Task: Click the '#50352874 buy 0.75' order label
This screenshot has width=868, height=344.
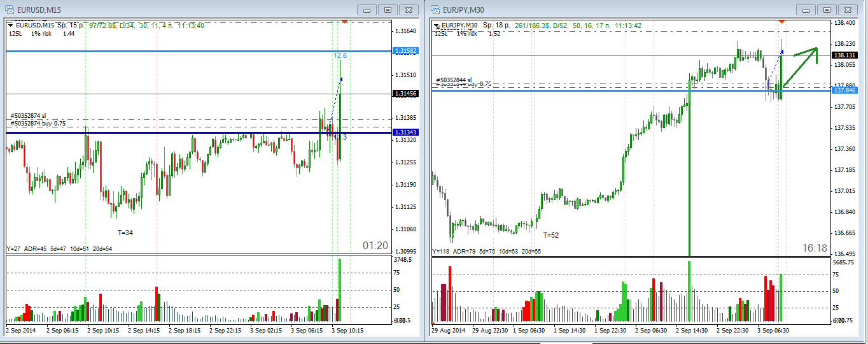Action: pos(38,123)
